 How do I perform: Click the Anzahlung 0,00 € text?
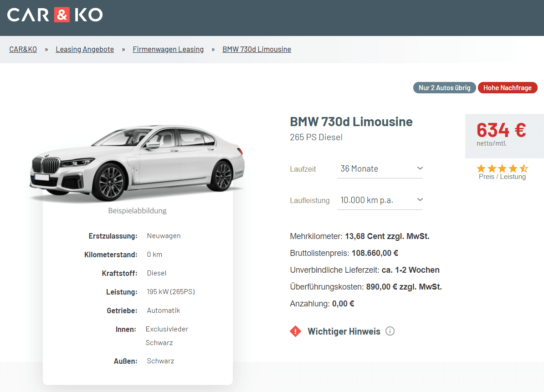322,304
